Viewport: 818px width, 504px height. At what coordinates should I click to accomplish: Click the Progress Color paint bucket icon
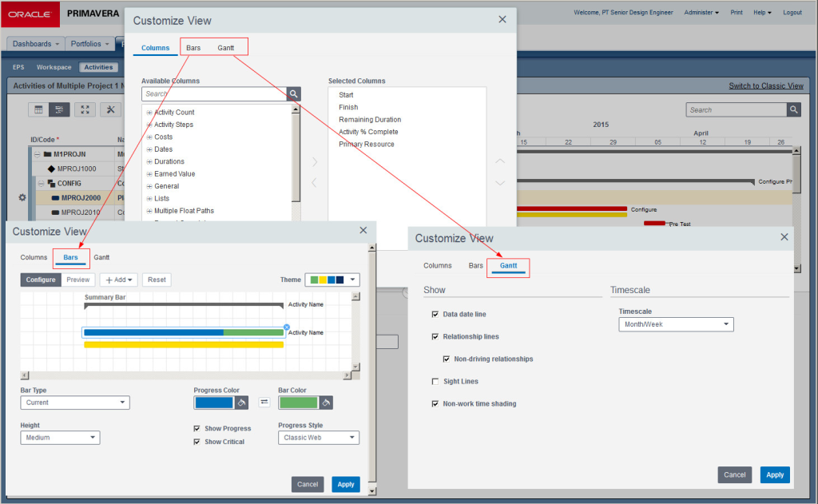[241, 403]
